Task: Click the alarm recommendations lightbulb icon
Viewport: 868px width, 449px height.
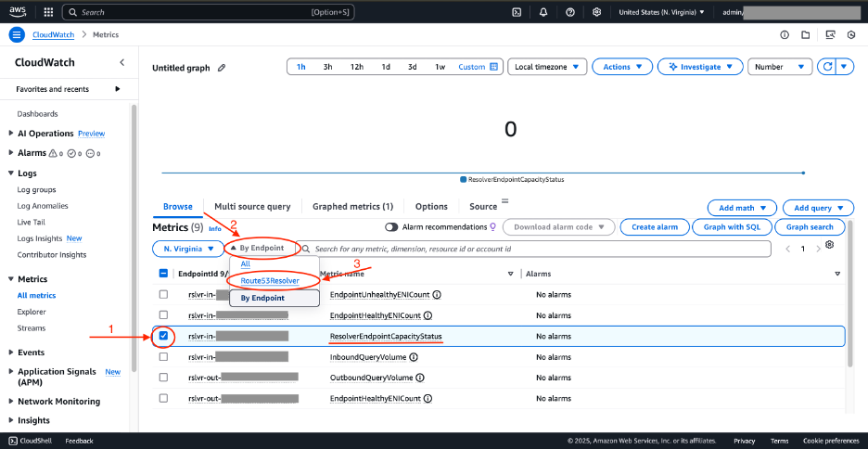Action: click(x=492, y=226)
